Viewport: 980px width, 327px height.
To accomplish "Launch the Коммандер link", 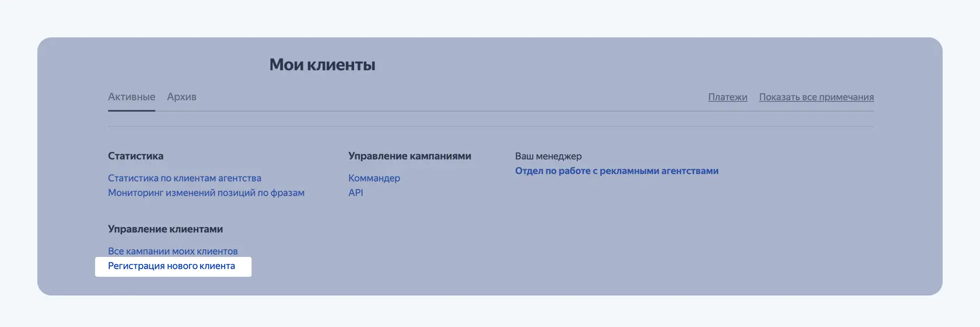I will (374, 178).
